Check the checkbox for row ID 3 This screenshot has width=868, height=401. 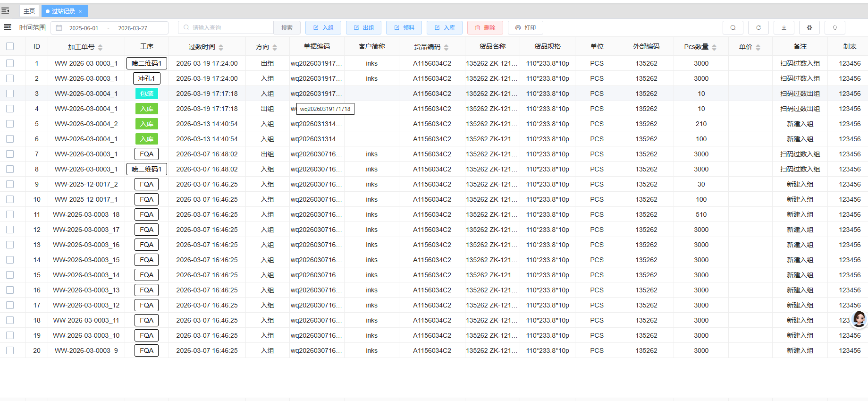tap(10, 94)
